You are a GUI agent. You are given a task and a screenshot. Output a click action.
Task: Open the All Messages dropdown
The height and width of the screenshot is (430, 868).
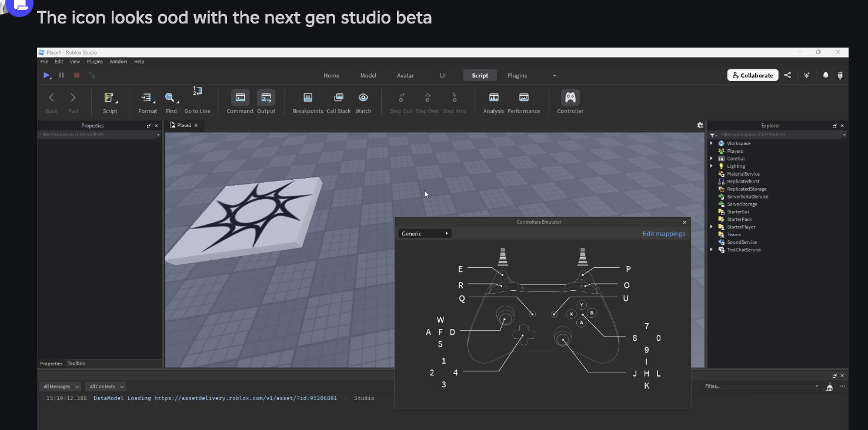pyautogui.click(x=61, y=387)
